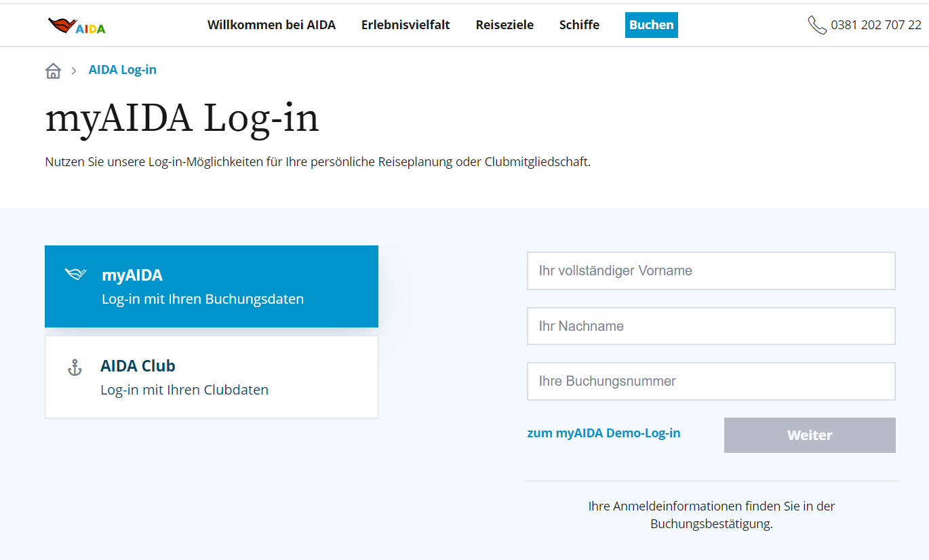Click the myAIDA Log-in page heading
The width and height of the screenshot is (929, 560).
coord(182,118)
